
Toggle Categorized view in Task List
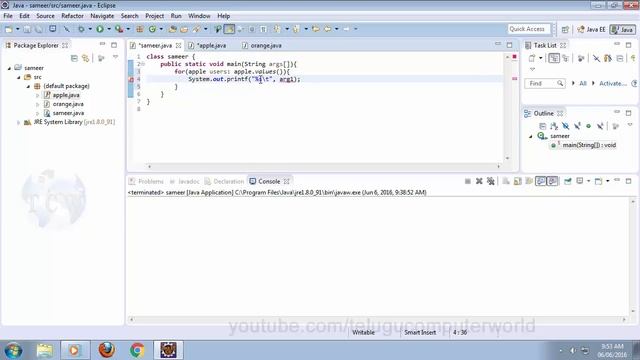tap(554, 58)
